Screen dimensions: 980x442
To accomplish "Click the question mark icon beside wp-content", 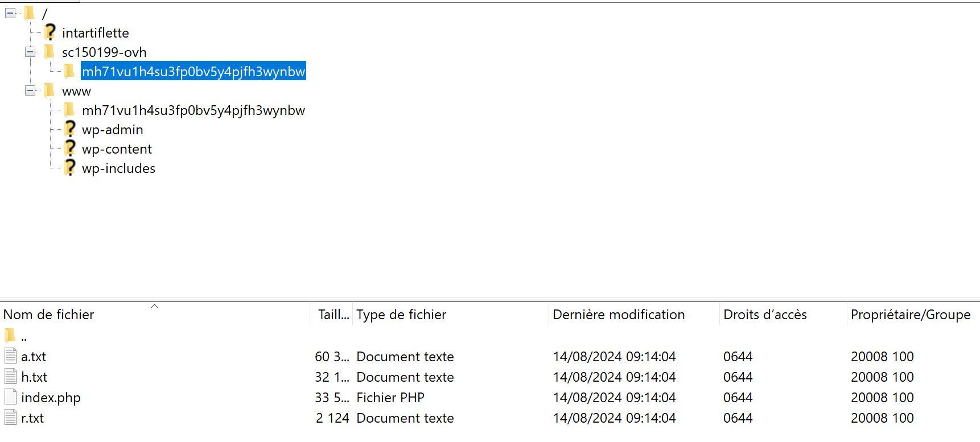I will pos(69,149).
